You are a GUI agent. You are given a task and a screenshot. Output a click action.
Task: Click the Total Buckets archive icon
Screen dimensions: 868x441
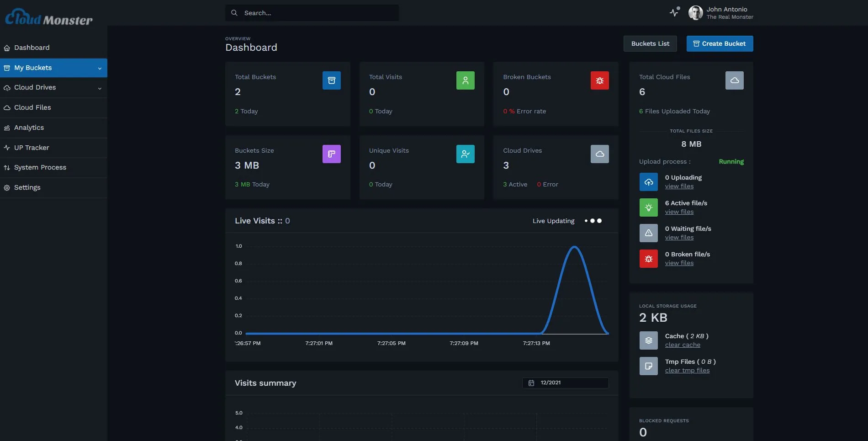(332, 80)
